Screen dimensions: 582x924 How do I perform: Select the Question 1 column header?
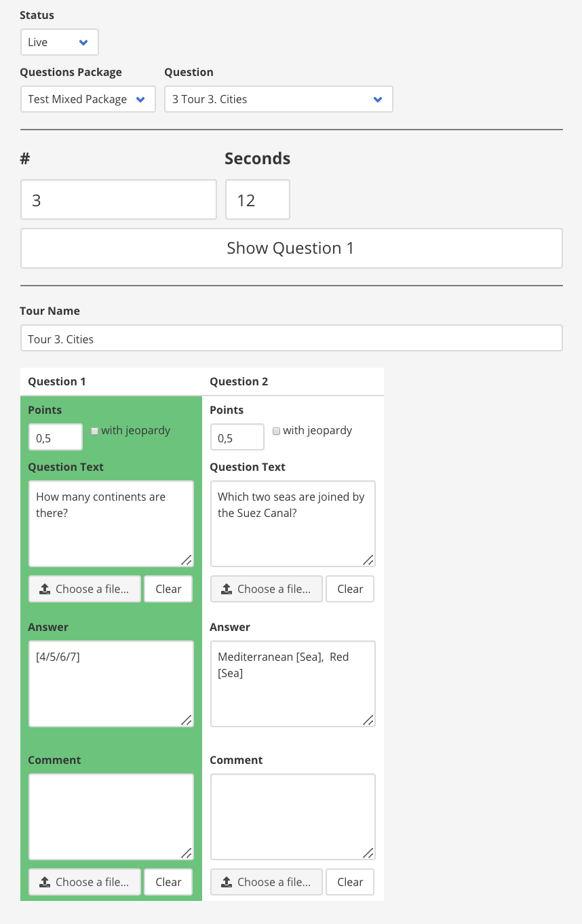[x=57, y=381]
